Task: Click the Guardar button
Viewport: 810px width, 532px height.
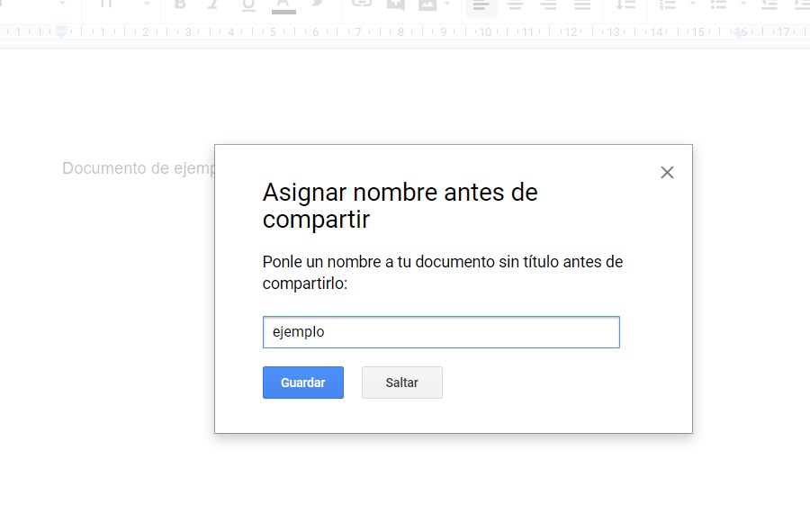Action: [303, 383]
